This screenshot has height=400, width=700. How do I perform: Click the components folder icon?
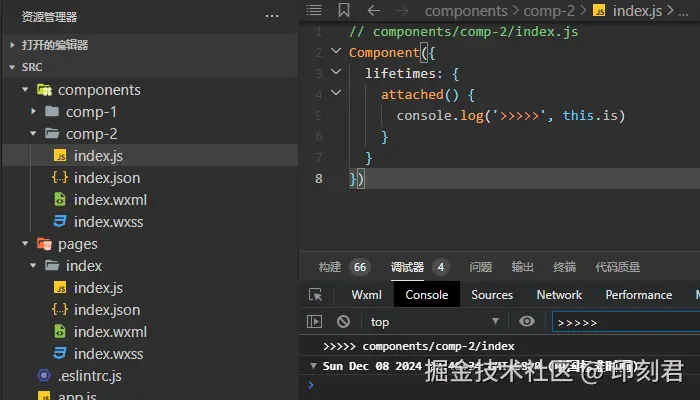[44, 90]
